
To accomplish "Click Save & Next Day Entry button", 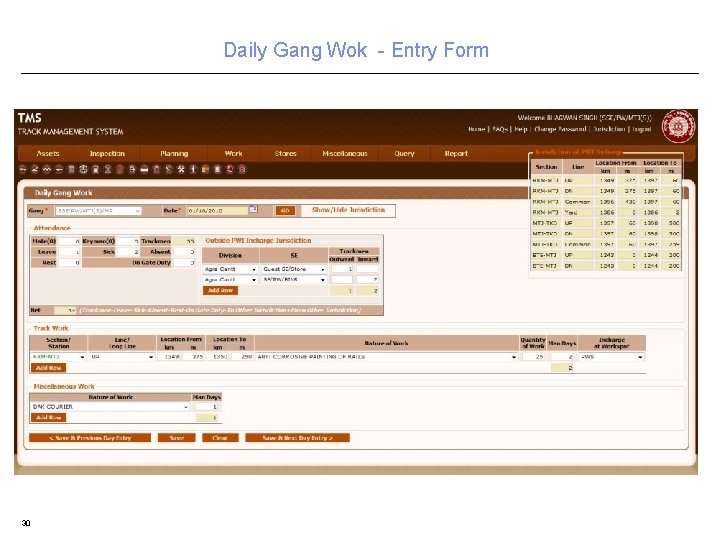I will 298,438.
